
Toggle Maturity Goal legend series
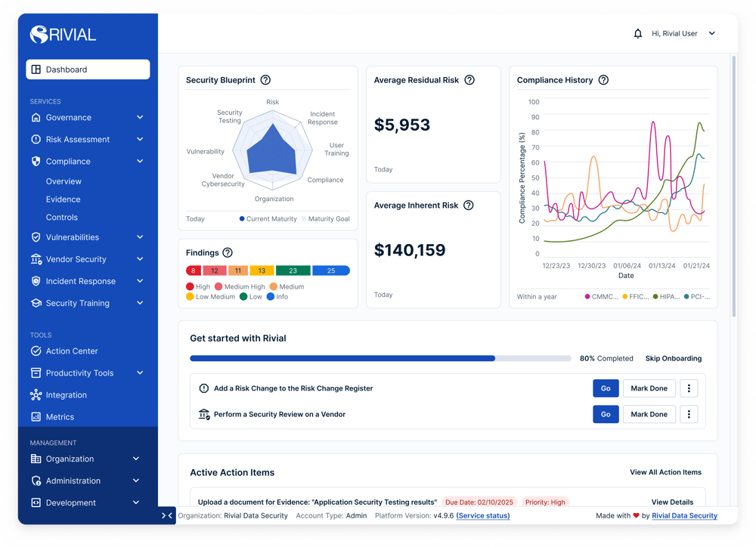tap(326, 219)
